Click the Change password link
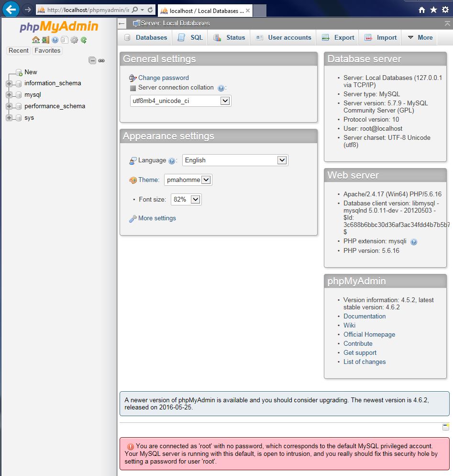 (x=164, y=78)
